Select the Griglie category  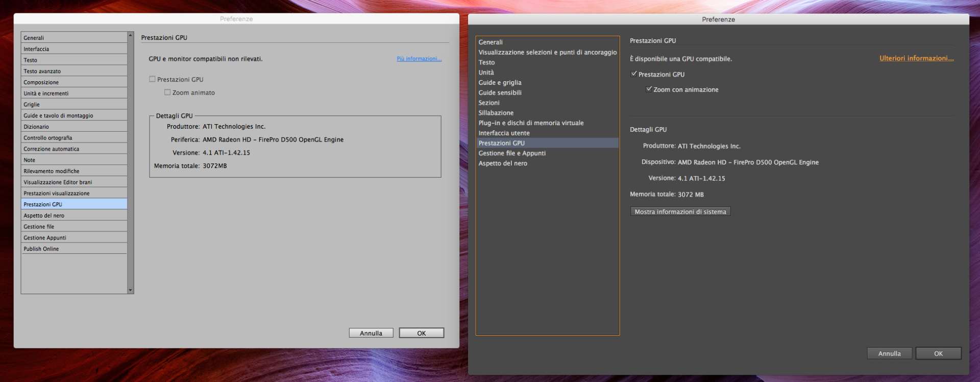tap(74, 105)
